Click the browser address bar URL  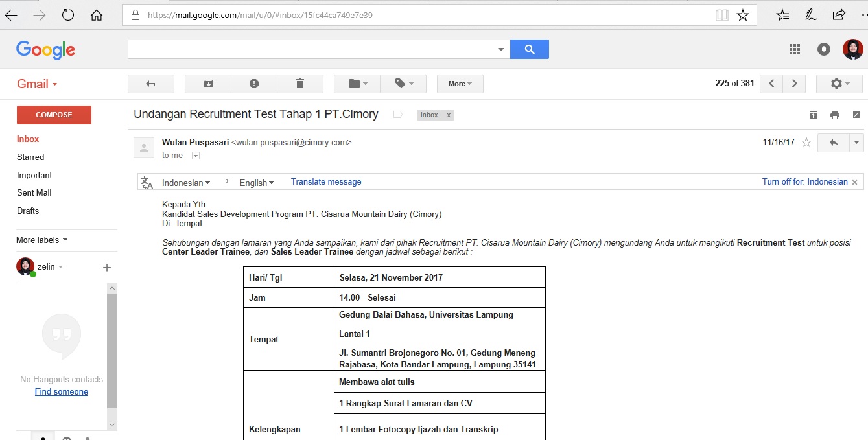pyautogui.click(x=260, y=15)
